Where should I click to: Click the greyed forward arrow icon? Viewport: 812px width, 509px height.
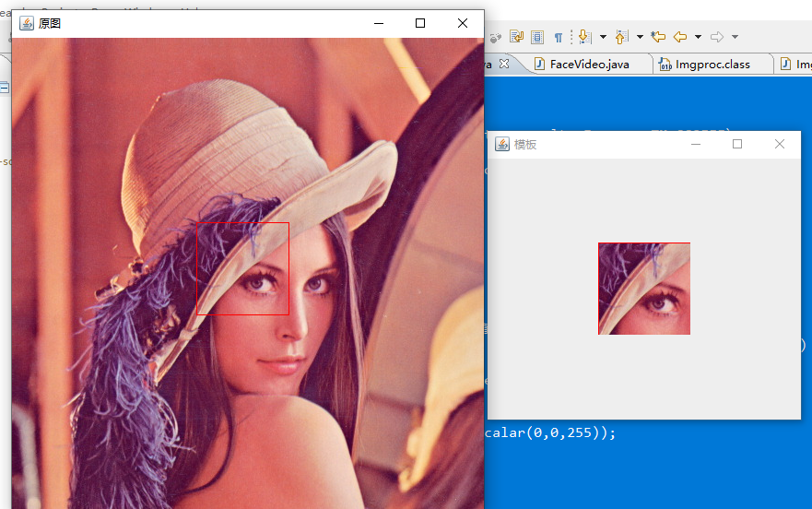pyautogui.click(x=717, y=37)
